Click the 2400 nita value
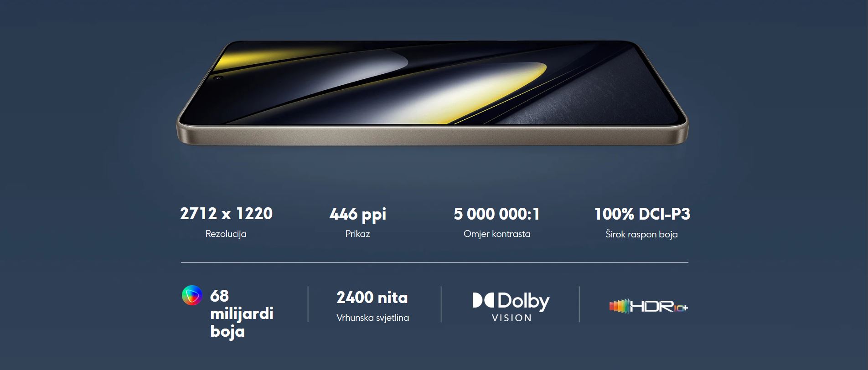 [372, 298]
